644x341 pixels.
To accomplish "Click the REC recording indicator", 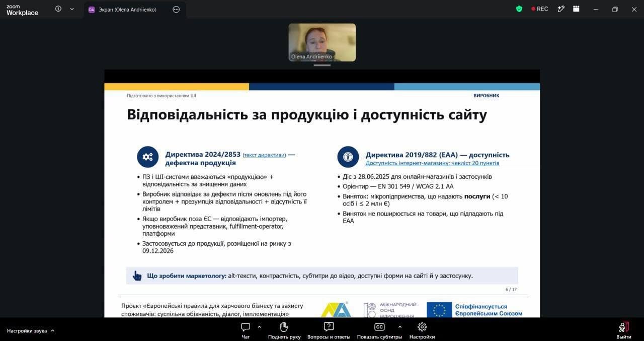I will tap(539, 9).
